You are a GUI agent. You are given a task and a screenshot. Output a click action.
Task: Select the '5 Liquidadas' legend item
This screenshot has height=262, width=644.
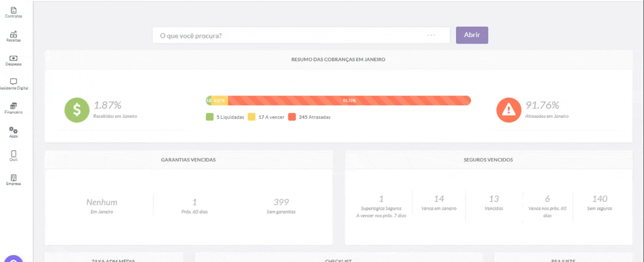pos(225,117)
